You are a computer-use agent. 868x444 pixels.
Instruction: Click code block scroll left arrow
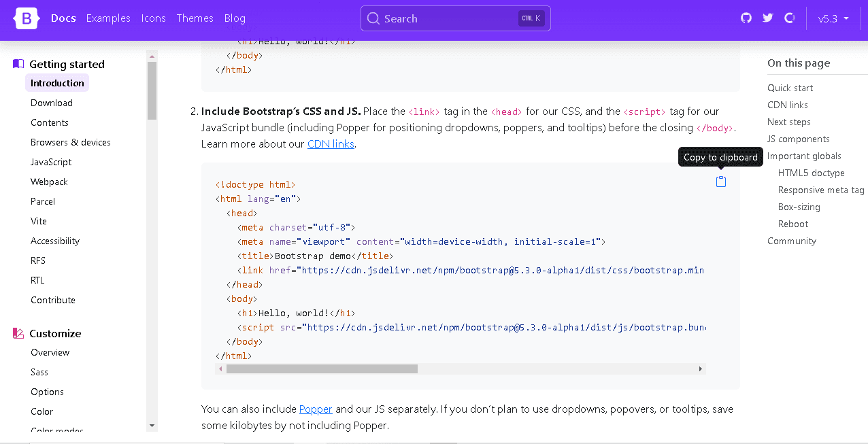[x=220, y=369]
